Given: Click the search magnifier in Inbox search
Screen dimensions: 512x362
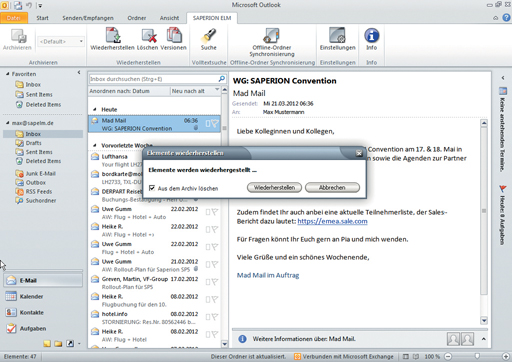Looking at the screenshot, I should [222, 79].
